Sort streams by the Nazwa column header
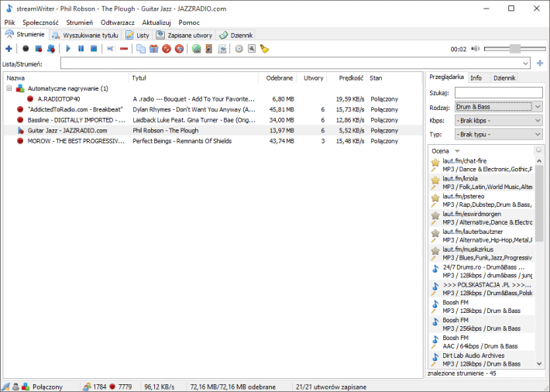 point(67,78)
